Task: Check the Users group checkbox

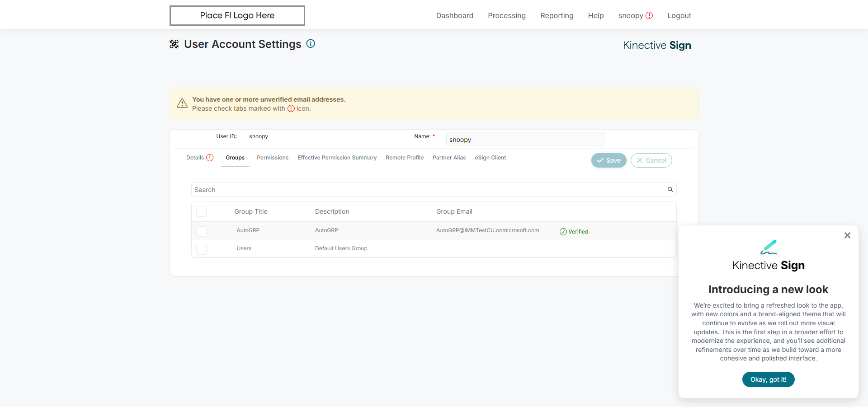Action: (x=202, y=249)
